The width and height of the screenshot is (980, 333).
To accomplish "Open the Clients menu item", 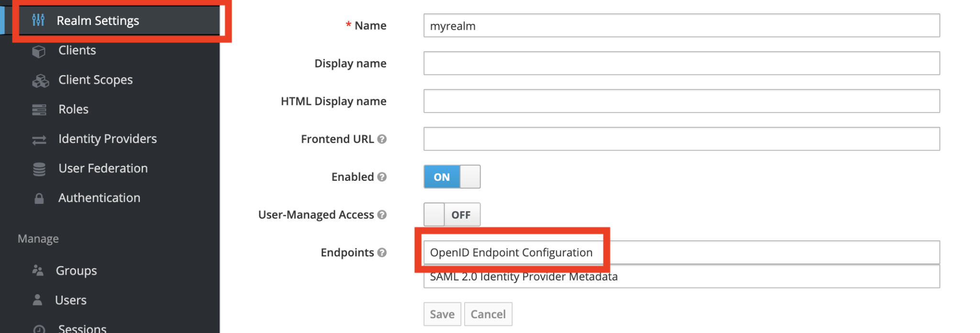I will [x=77, y=50].
